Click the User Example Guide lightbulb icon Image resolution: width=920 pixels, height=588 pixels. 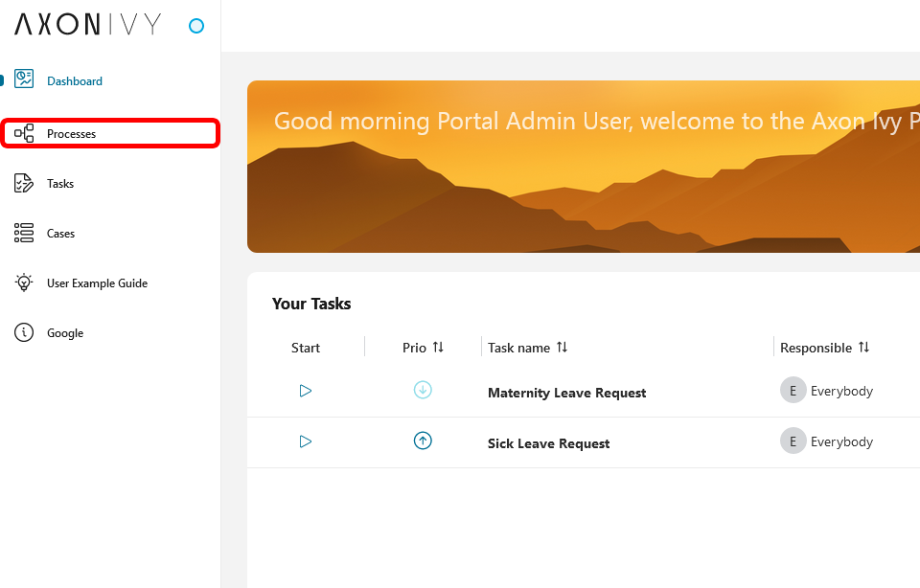24,283
